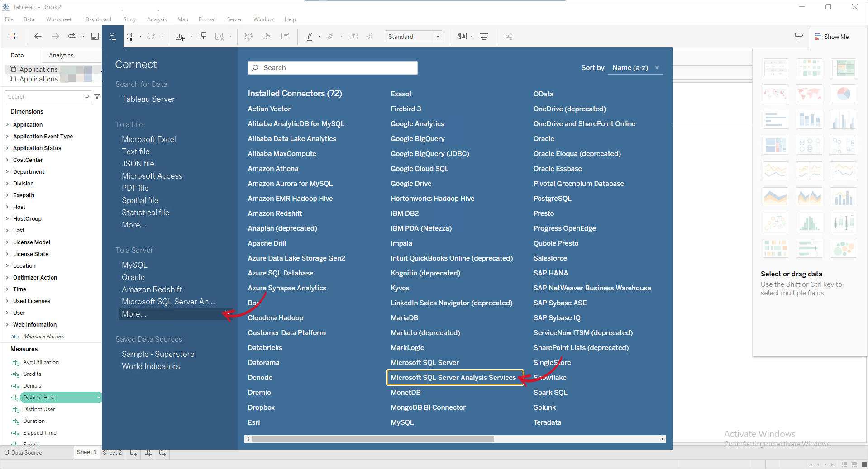Open the Sort by Name (a-z) dropdown
The width and height of the screenshot is (868, 469).
tap(635, 68)
